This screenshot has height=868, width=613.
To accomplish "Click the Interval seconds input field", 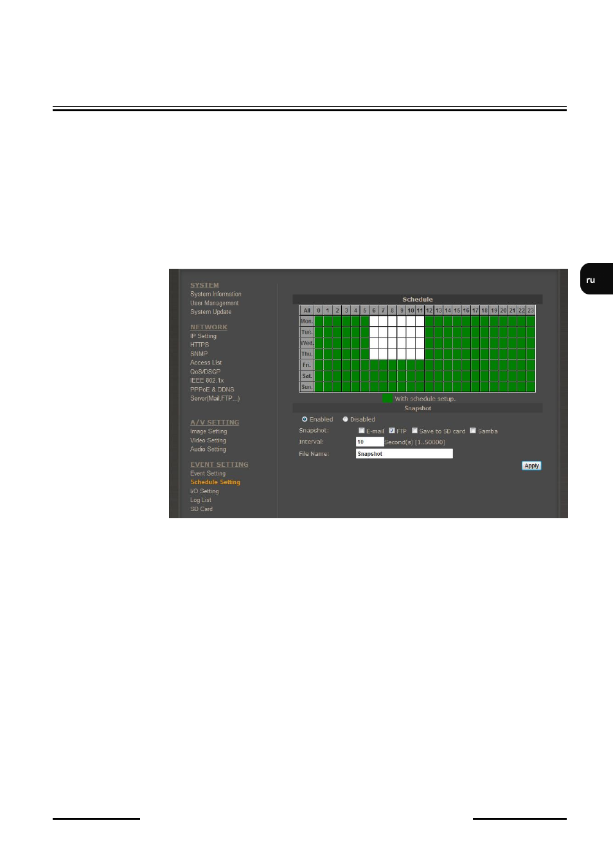I will pos(370,442).
